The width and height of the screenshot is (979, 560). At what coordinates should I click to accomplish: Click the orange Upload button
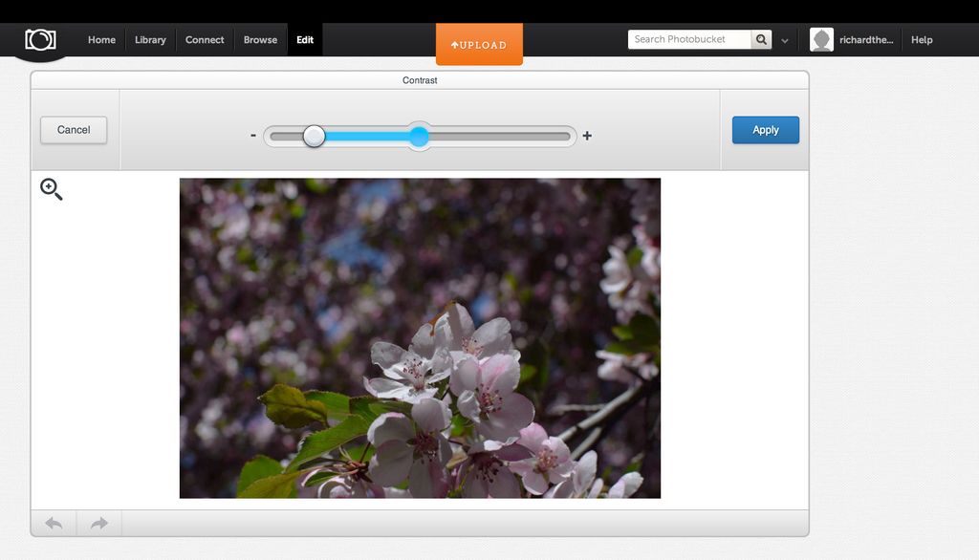pos(479,44)
